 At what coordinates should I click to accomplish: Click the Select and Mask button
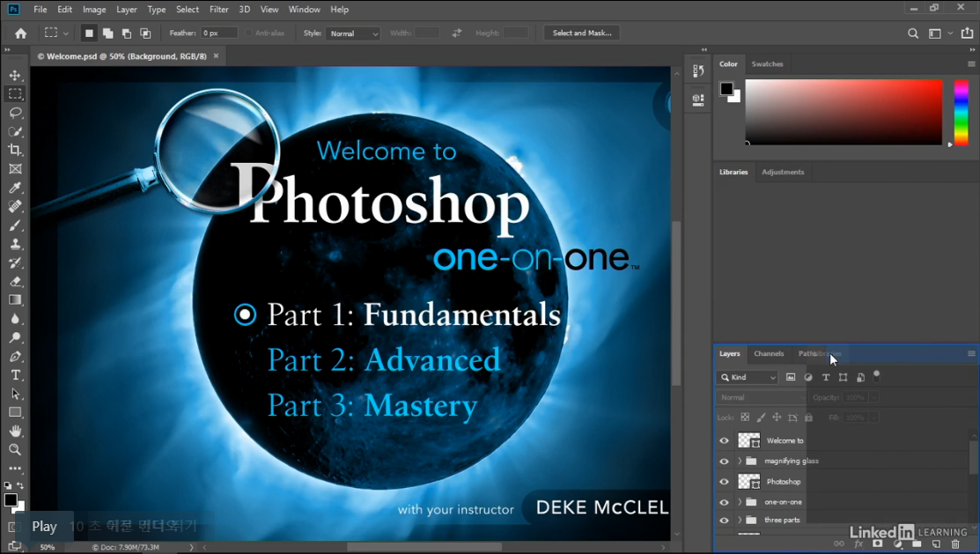pyautogui.click(x=582, y=33)
